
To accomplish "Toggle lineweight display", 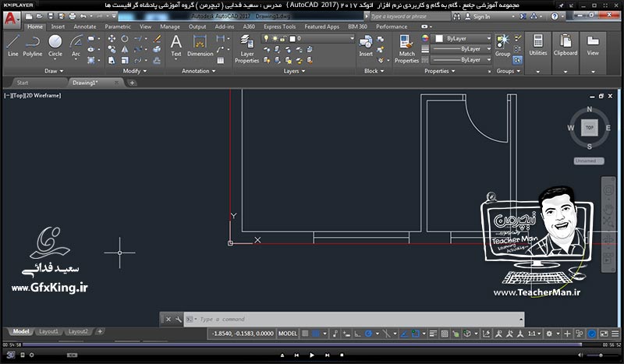I will [x=434, y=334].
